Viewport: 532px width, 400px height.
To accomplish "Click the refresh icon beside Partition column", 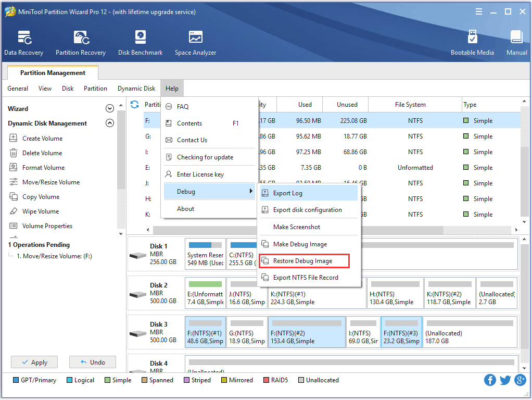I will click(x=135, y=105).
